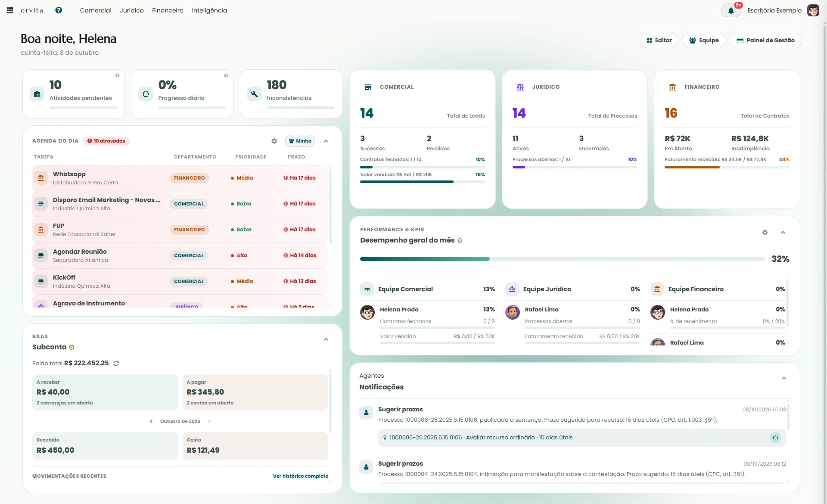Open the Inteligência menu
This screenshot has height=504, width=827.
209,10
